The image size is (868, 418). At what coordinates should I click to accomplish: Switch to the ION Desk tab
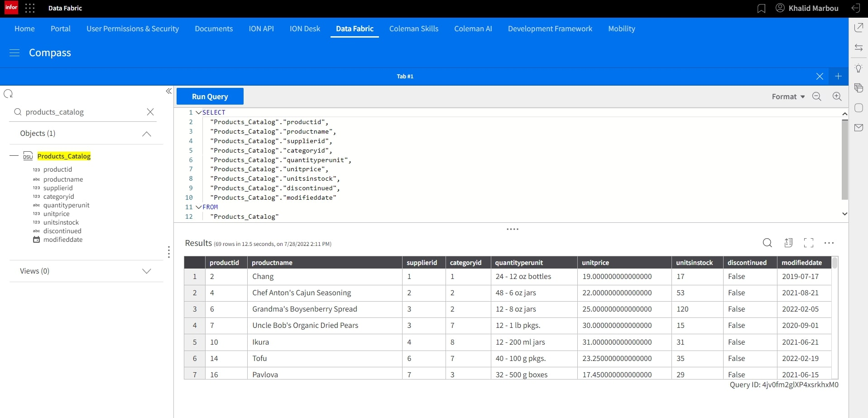tap(305, 29)
